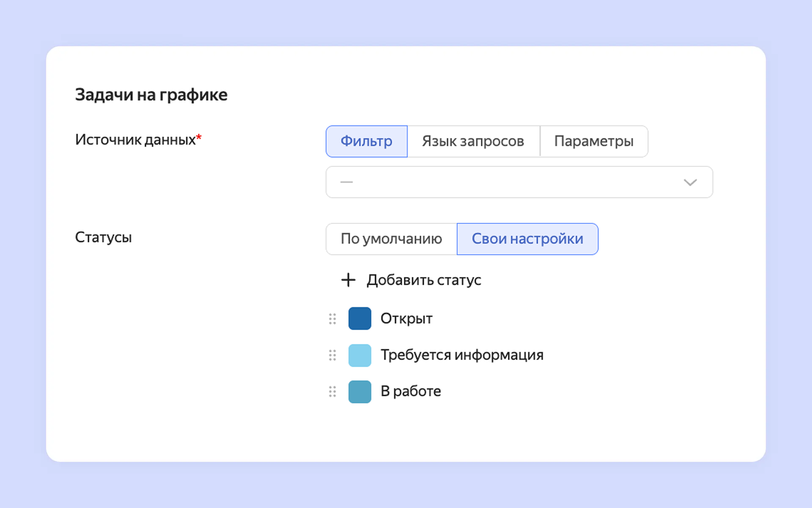Click drag handle for Требуется информация status

point(332,355)
